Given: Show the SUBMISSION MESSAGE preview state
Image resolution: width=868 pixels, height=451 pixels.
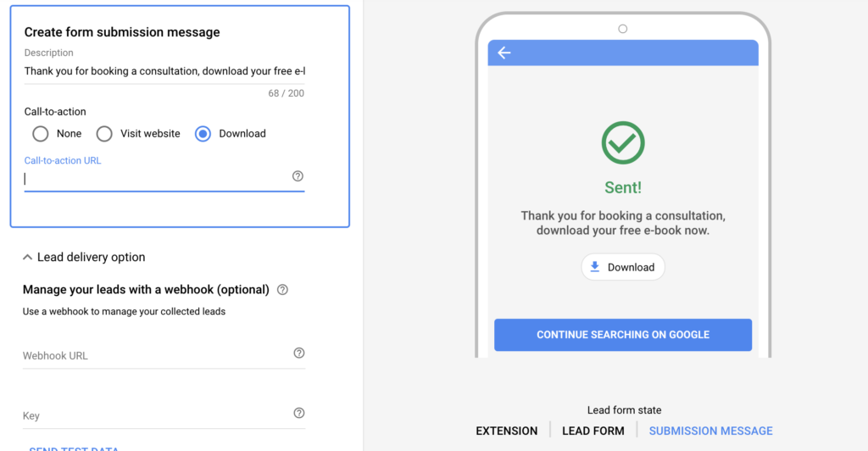Looking at the screenshot, I should click(x=711, y=432).
